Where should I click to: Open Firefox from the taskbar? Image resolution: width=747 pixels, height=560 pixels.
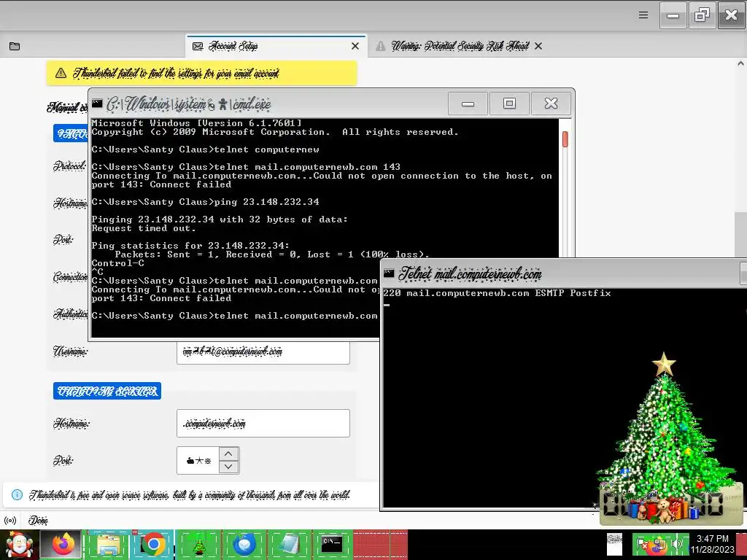(62, 545)
